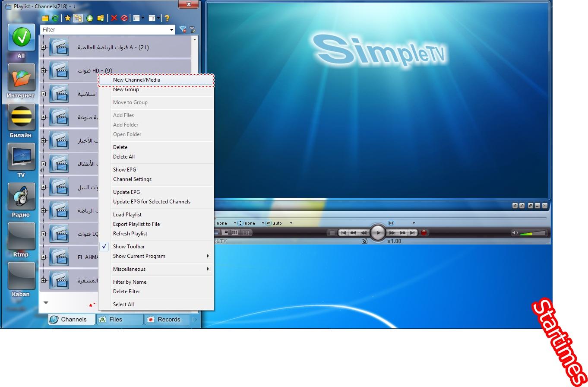Open the Miscellaneous submenu
The width and height of the screenshot is (588, 387).
tap(156, 269)
